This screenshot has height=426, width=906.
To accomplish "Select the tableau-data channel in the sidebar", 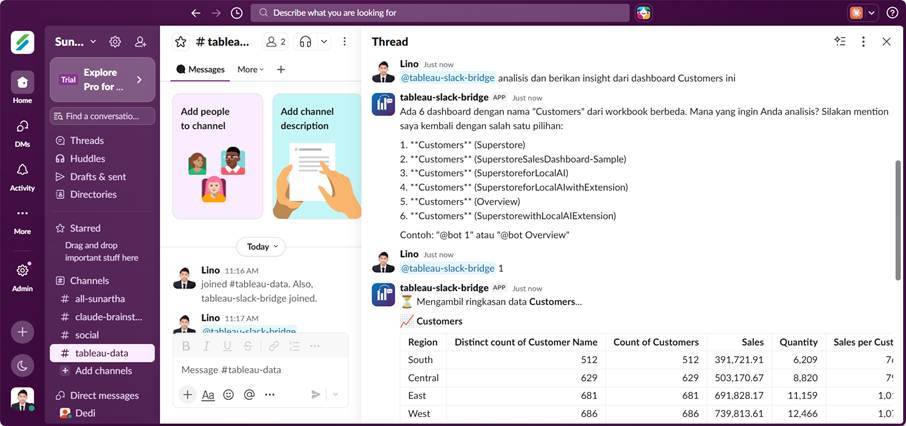I will click(102, 353).
